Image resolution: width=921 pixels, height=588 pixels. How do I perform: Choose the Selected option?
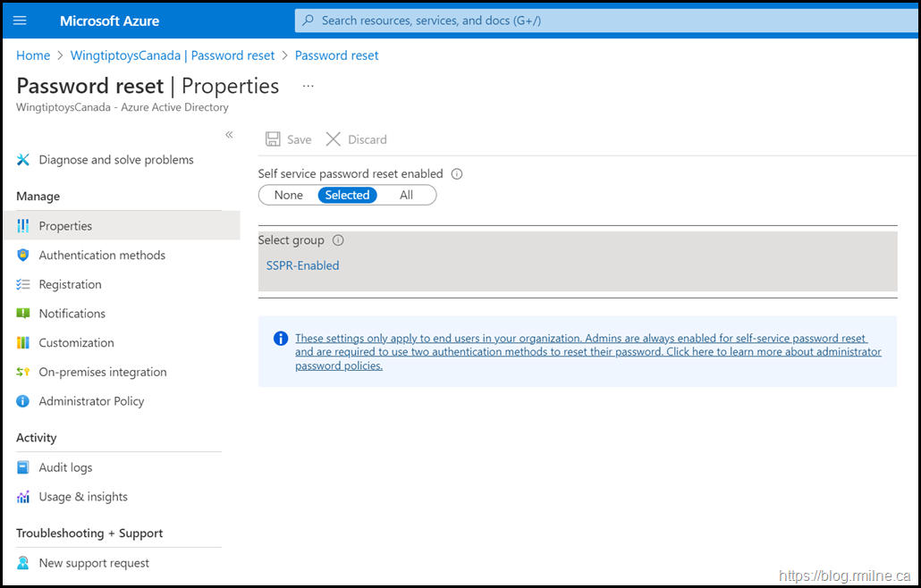pyautogui.click(x=347, y=196)
